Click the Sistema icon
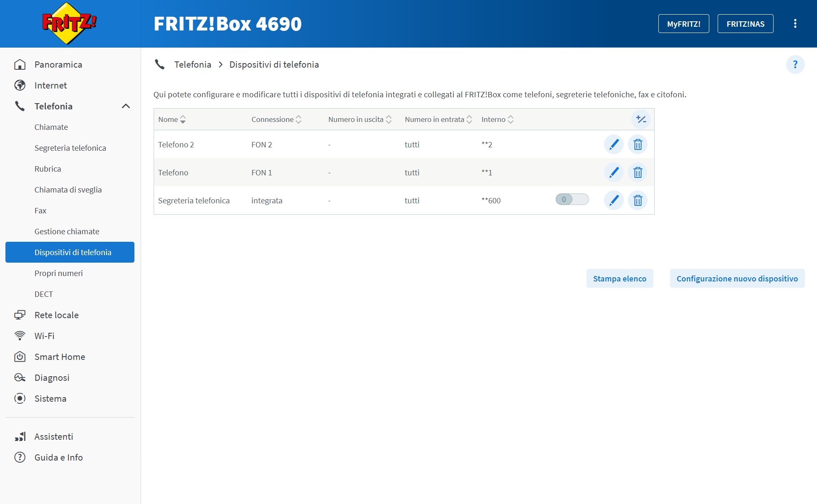 [20, 398]
